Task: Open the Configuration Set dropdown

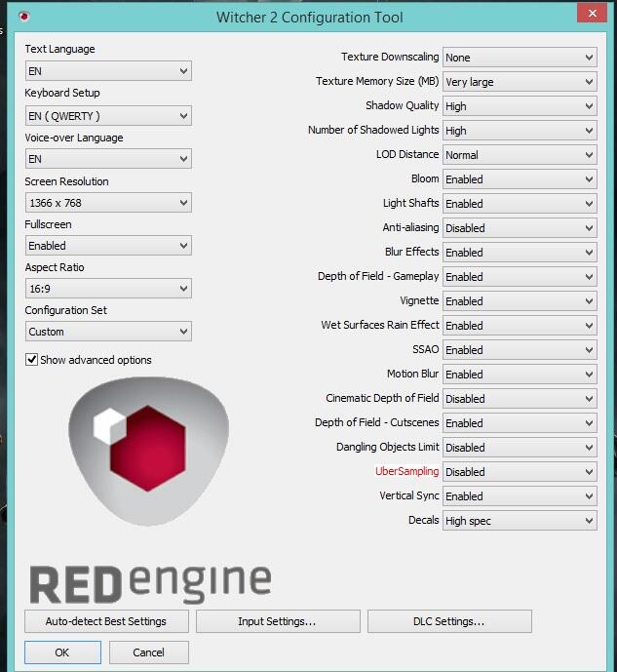Action: point(108,332)
